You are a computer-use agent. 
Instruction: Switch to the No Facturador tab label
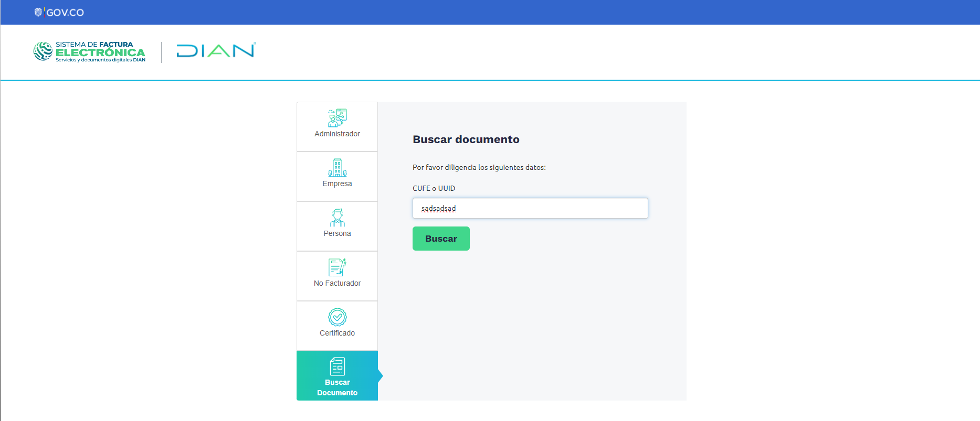(x=337, y=283)
